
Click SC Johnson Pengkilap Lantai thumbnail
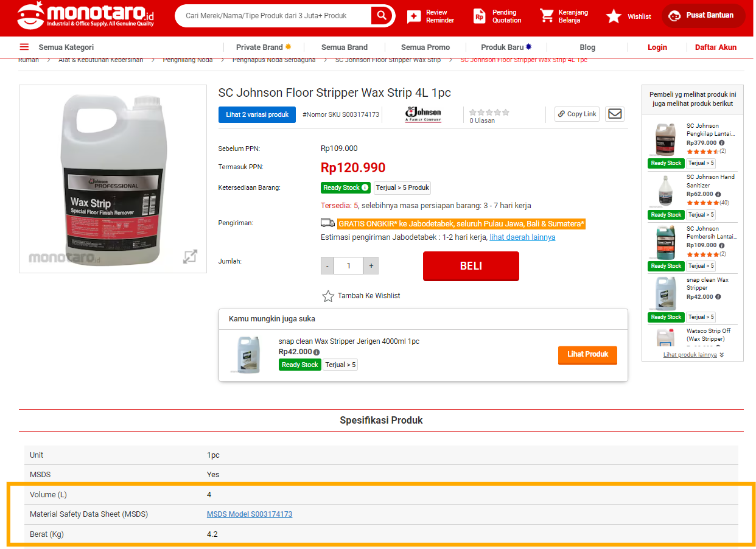coord(665,139)
